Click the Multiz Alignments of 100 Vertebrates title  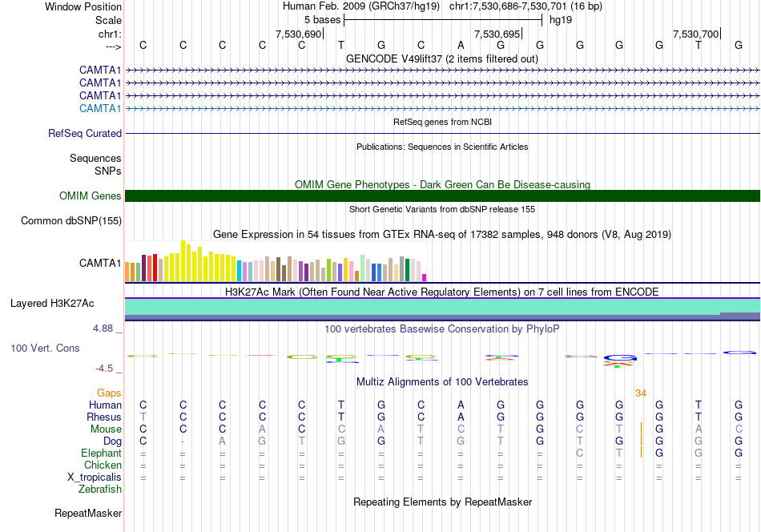442,381
